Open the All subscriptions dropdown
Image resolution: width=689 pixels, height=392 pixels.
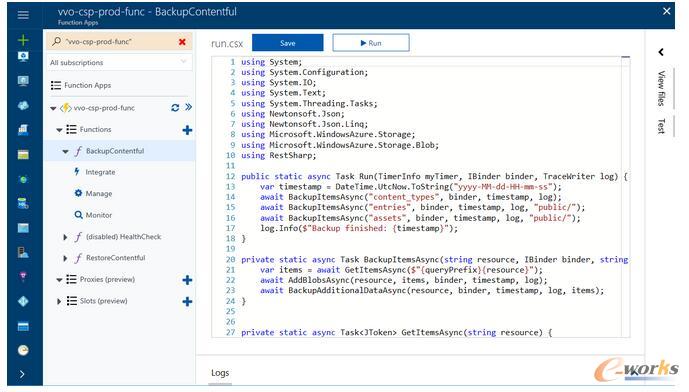(x=119, y=62)
